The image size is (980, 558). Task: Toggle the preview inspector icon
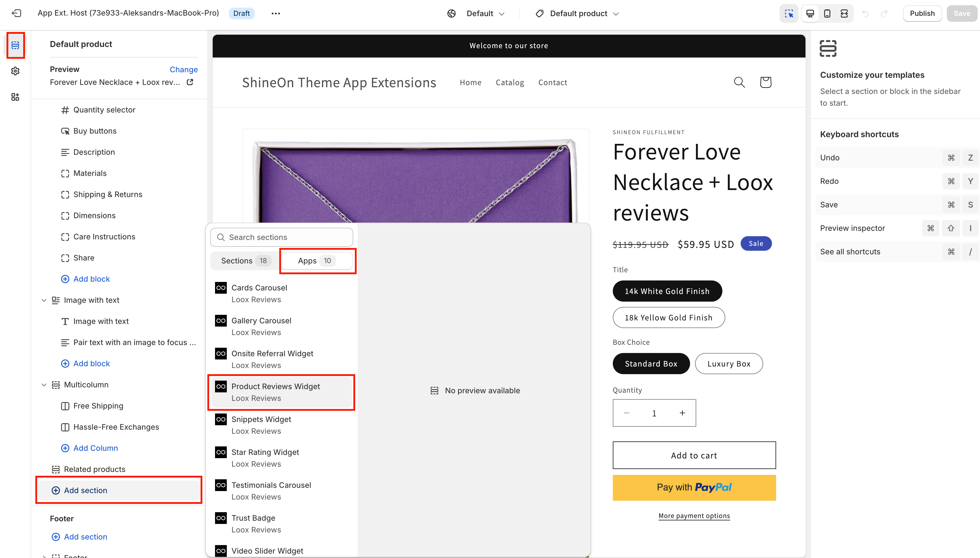(789, 14)
